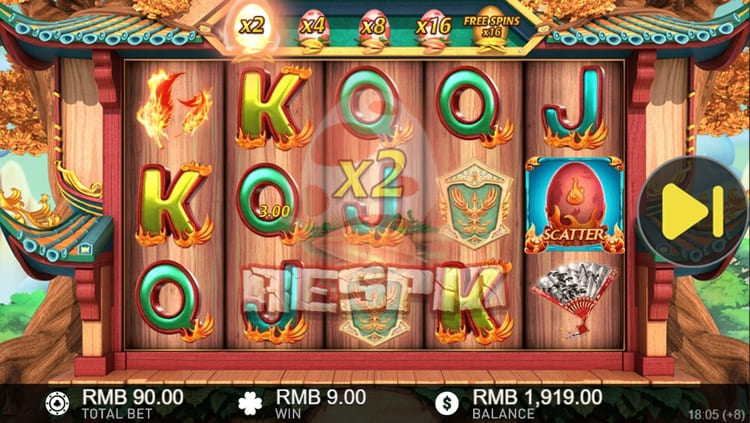Click the clover win icon
The height and width of the screenshot is (423, 750).
[x=251, y=403]
